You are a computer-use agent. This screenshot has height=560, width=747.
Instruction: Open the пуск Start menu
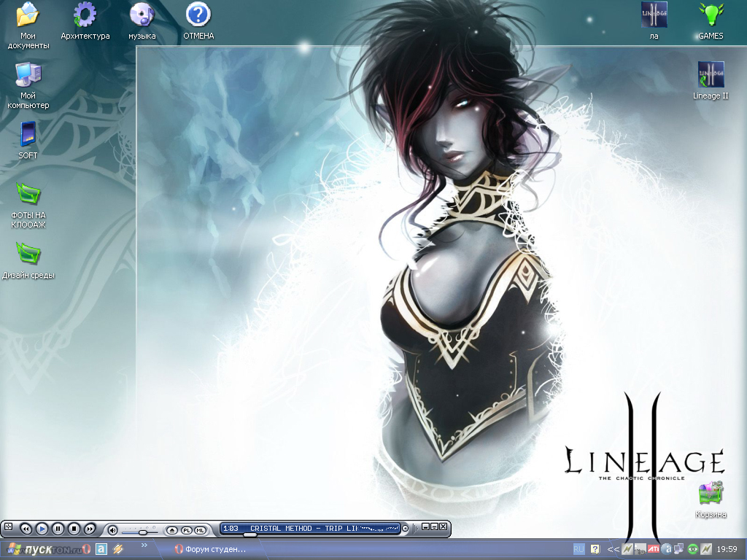tap(31, 549)
